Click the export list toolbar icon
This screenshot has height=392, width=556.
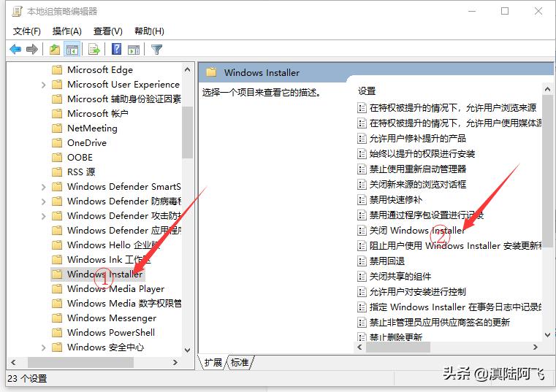94,49
